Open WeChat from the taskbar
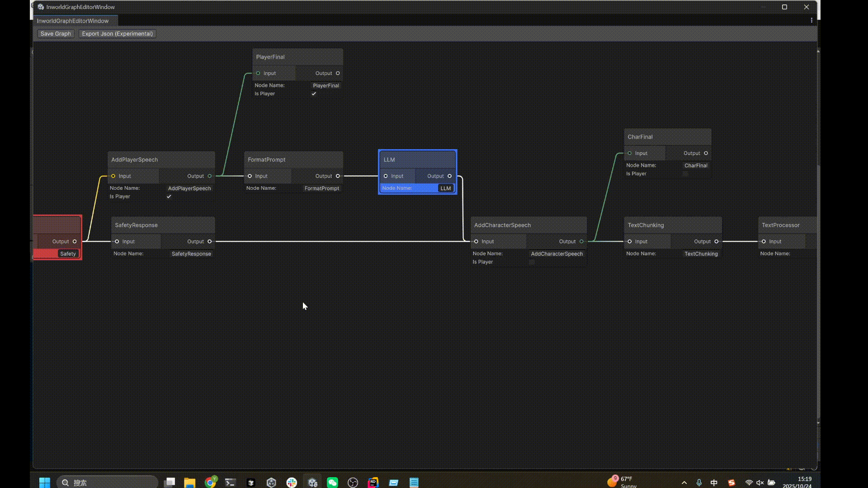 pos(332,483)
